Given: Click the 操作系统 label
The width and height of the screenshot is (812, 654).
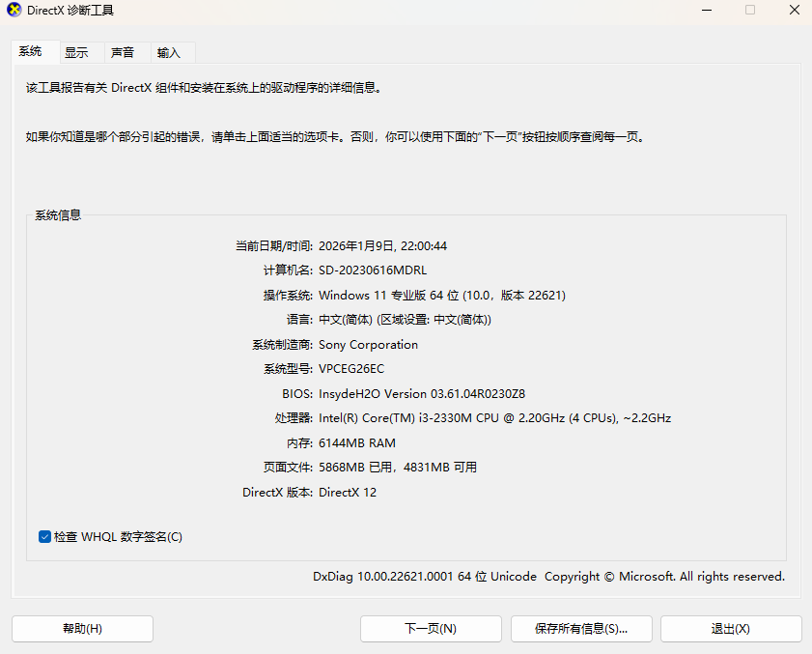Looking at the screenshot, I should pos(288,296).
